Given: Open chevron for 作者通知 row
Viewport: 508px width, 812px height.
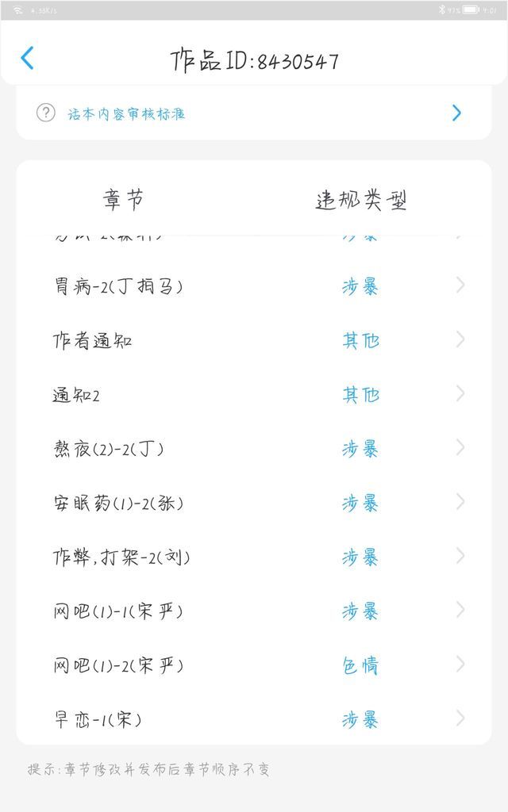Looking at the screenshot, I should click(460, 340).
